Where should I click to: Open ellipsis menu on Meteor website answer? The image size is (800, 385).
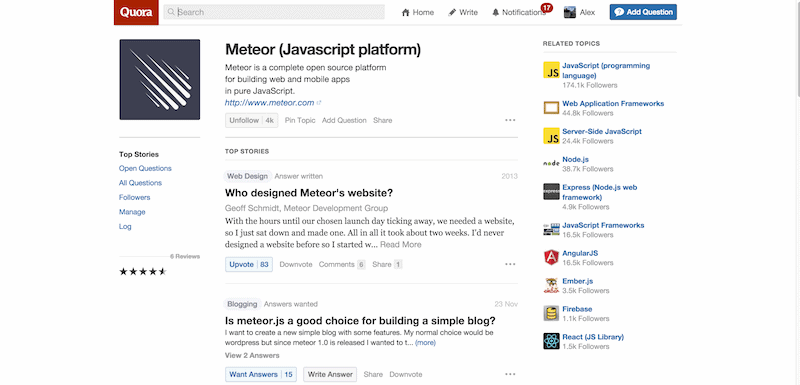[510, 264]
